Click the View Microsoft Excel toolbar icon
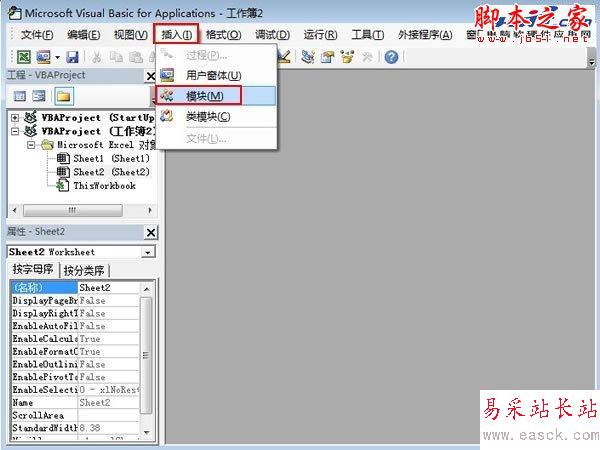The height and width of the screenshot is (450, 600). [x=24, y=57]
